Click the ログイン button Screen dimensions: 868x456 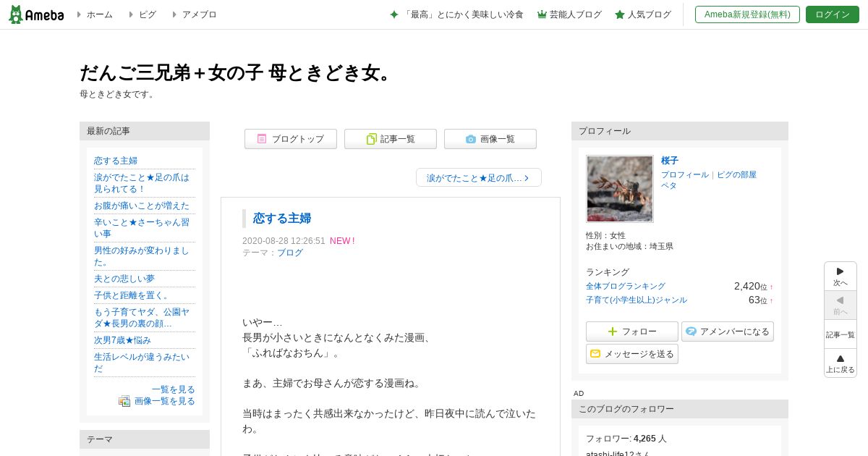pyautogui.click(x=833, y=14)
